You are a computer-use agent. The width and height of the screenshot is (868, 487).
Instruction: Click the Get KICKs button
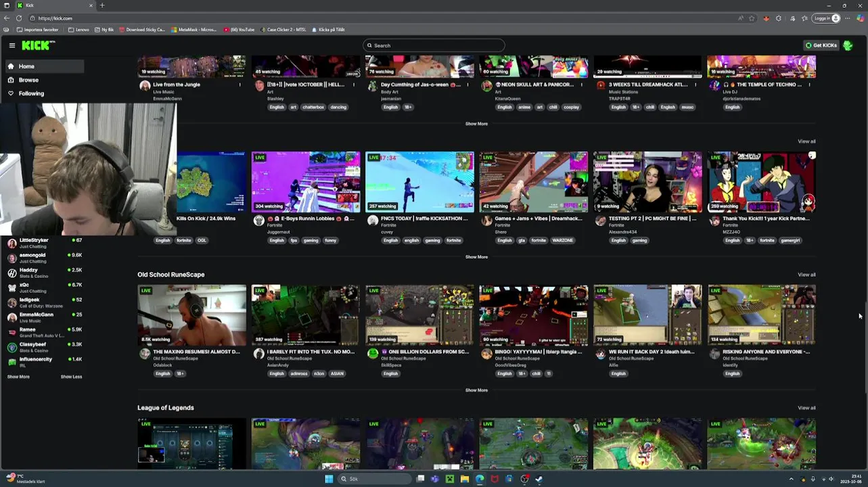click(x=821, y=45)
